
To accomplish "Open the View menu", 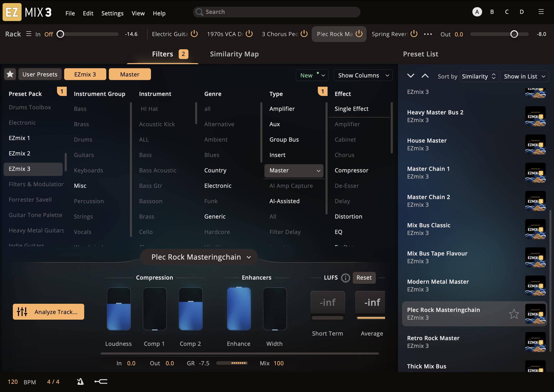I will click(x=138, y=13).
